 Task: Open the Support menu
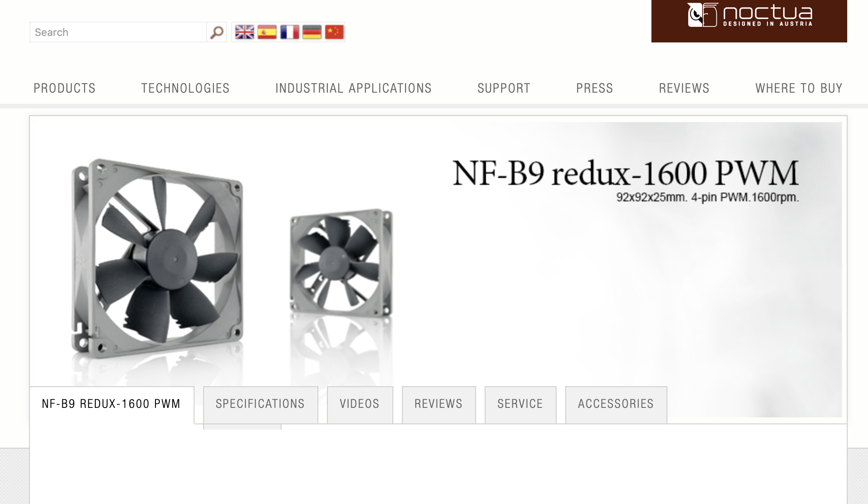504,88
